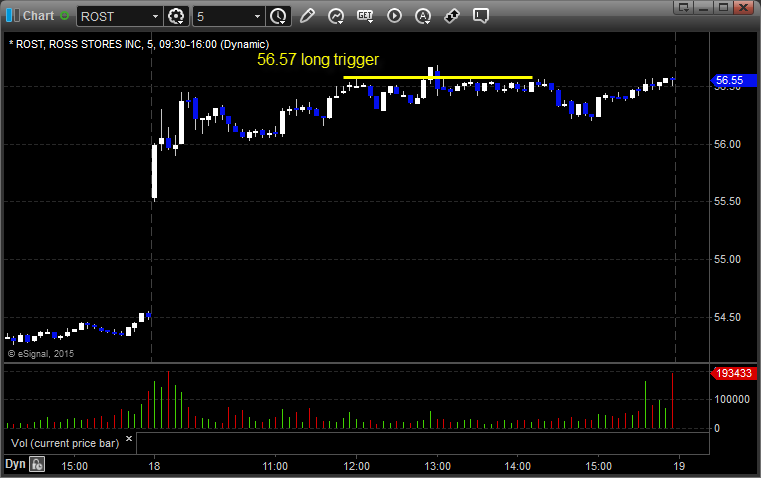This screenshot has height=478, width=761.
Task: Click the 14:00 time axis label
Action: pos(517,466)
